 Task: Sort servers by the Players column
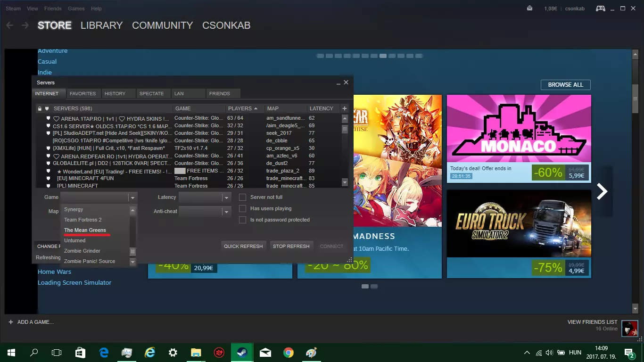click(x=242, y=108)
